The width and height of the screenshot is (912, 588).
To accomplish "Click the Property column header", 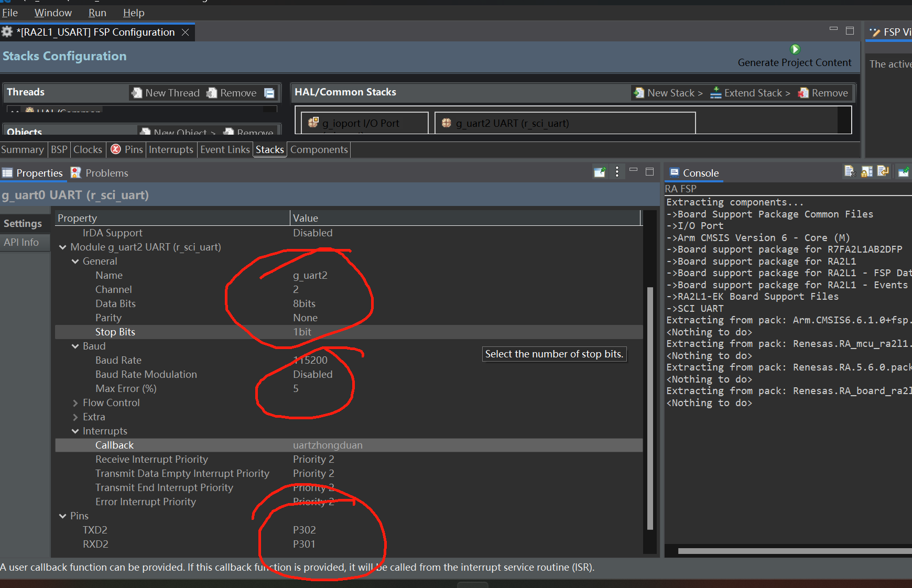I will (x=172, y=218).
